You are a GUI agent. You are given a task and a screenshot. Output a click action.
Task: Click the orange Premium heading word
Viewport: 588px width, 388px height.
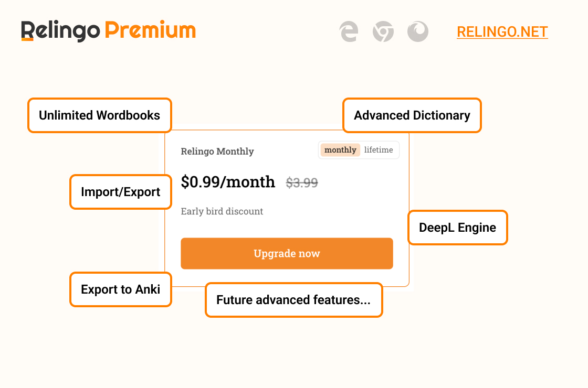click(x=150, y=30)
